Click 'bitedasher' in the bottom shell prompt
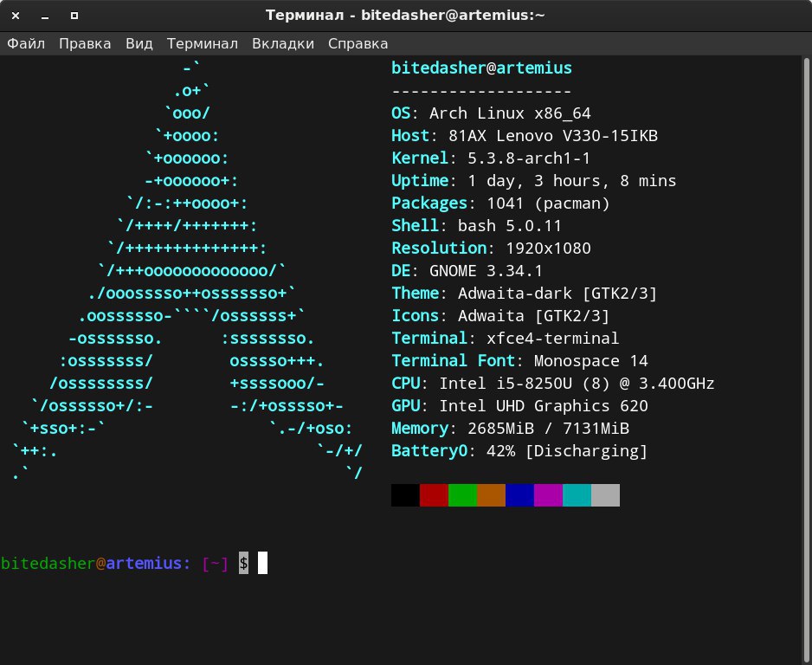The image size is (812, 665). coord(48,563)
